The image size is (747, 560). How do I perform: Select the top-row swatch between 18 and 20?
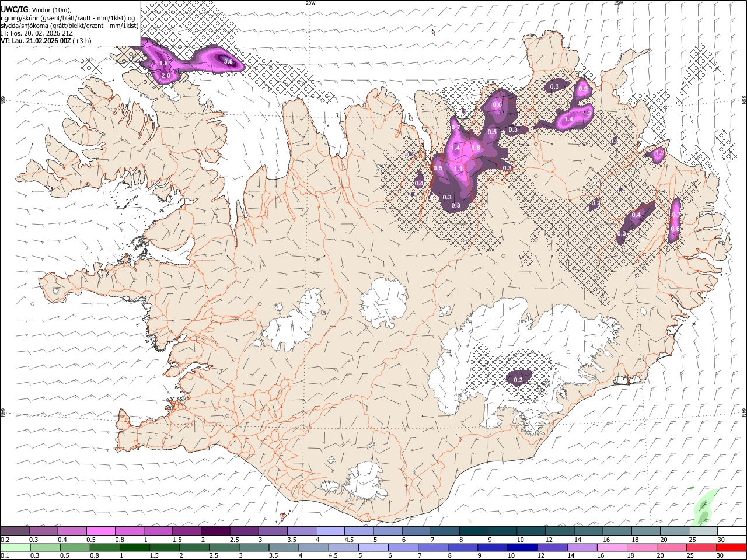645,531
